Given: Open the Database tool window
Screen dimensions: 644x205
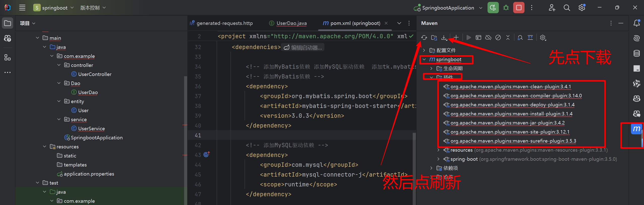Looking at the screenshot, I should click(x=637, y=53).
